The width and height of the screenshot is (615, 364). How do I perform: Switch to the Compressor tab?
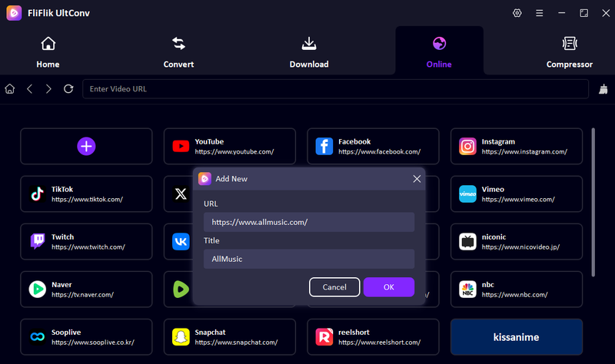569,52
